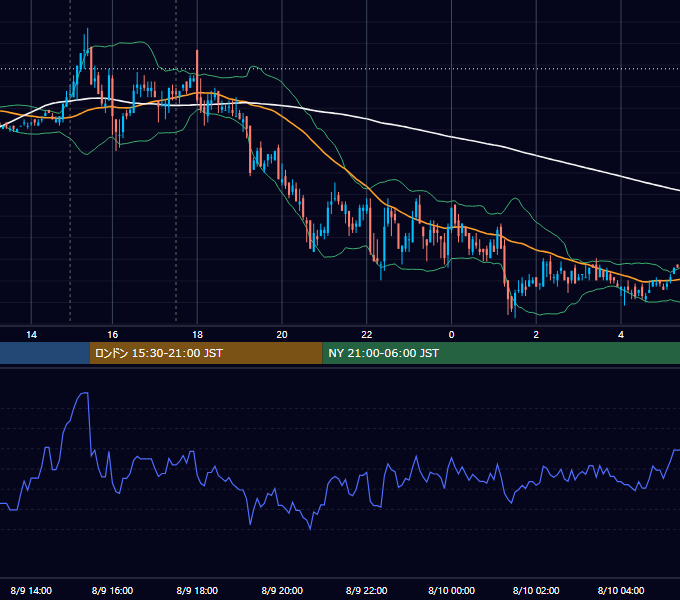
Task: Click the 14 hour label on price axis
Action: coord(31,334)
